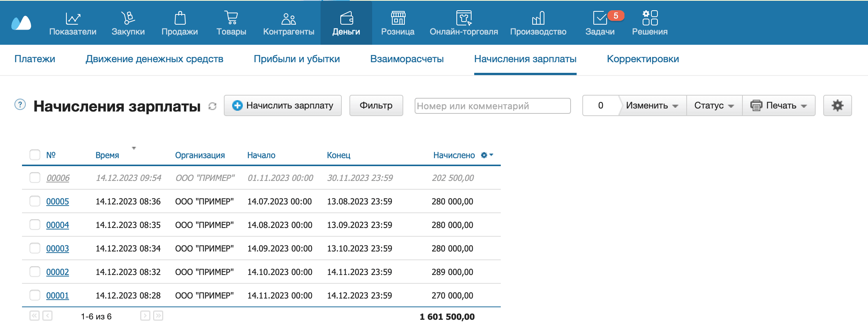This screenshot has height=330, width=868.
Task: Open the Розница section
Action: coord(398,23)
